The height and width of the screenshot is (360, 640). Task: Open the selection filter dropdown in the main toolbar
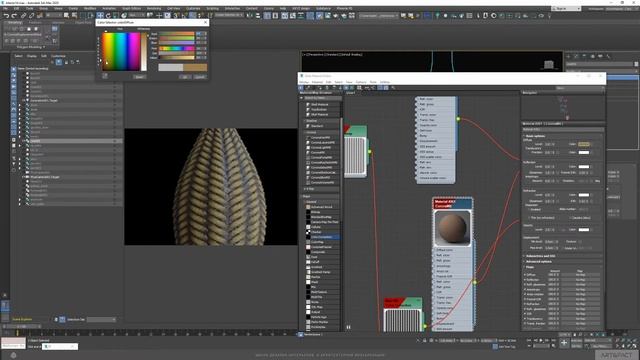[x=53, y=16]
